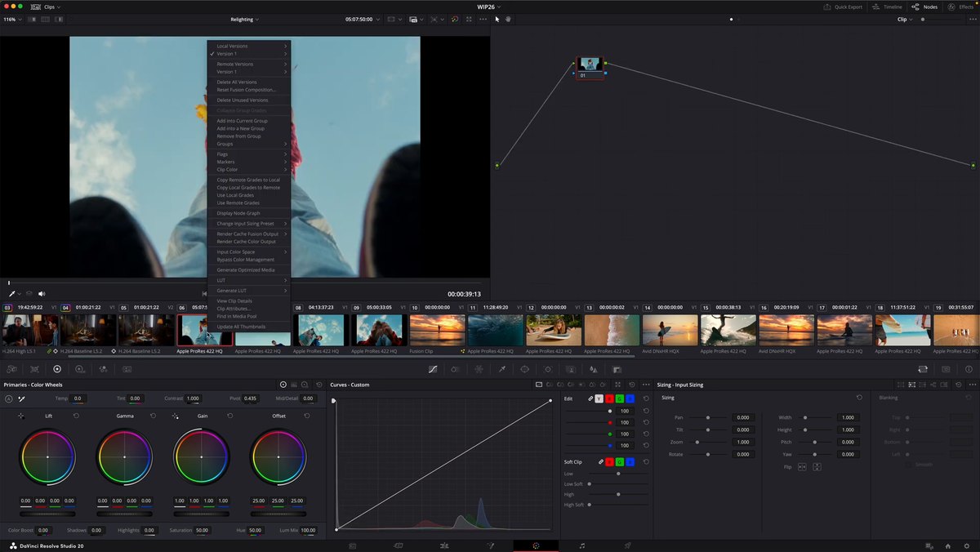The width and height of the screenshot is (980, 552).
Task: Expand the Clips dropdown at top left
Action: point(51,7)
